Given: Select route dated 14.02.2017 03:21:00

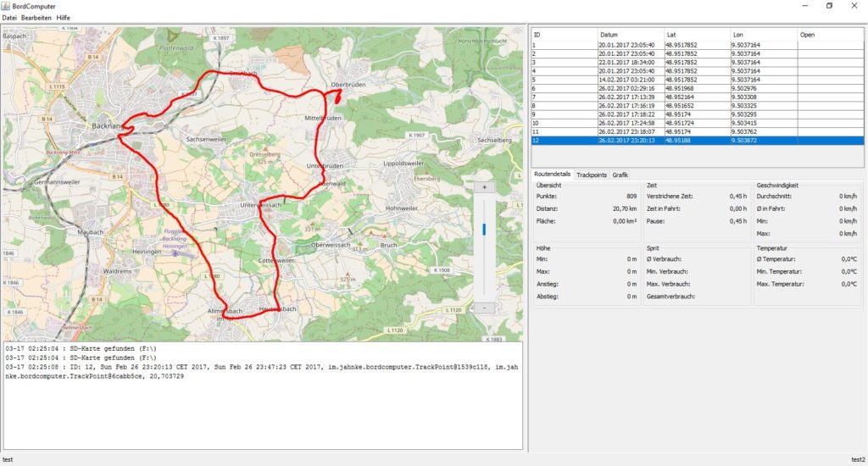Looking at the screenshot, I should click(697, 80).
